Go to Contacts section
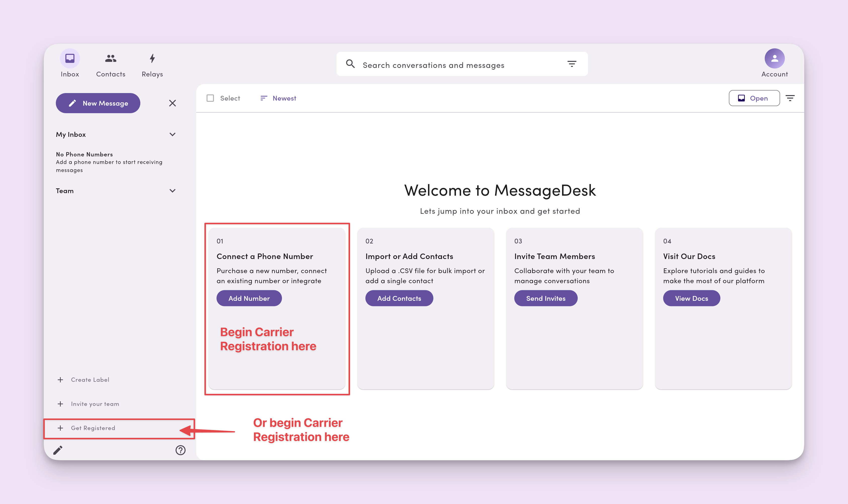 [110, 65]
